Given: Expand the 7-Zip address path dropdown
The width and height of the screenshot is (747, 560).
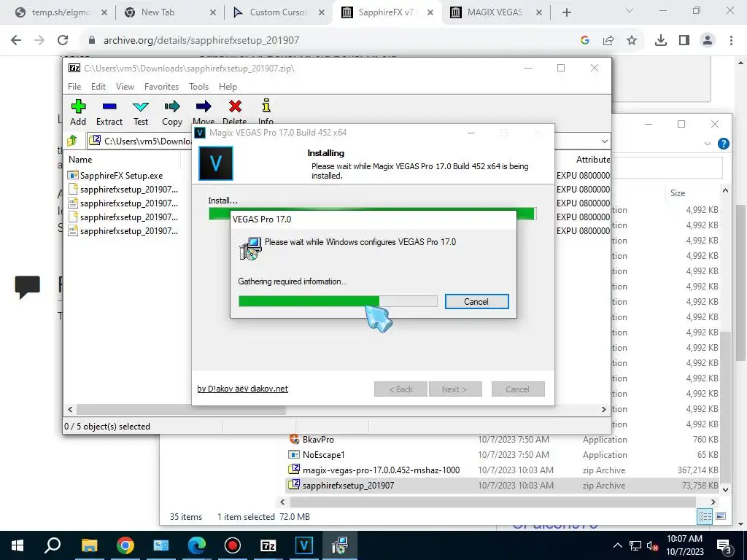Looking at the screenshot, I should click(604, 141).
